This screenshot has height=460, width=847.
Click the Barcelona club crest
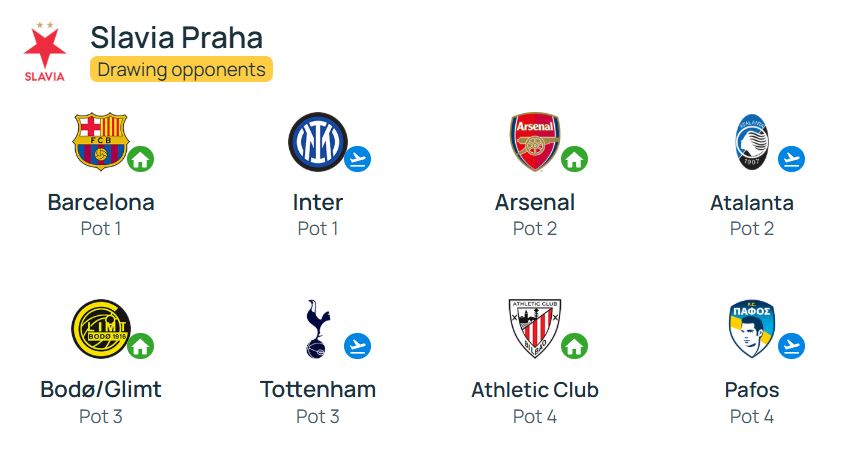[x=100, y=141]
